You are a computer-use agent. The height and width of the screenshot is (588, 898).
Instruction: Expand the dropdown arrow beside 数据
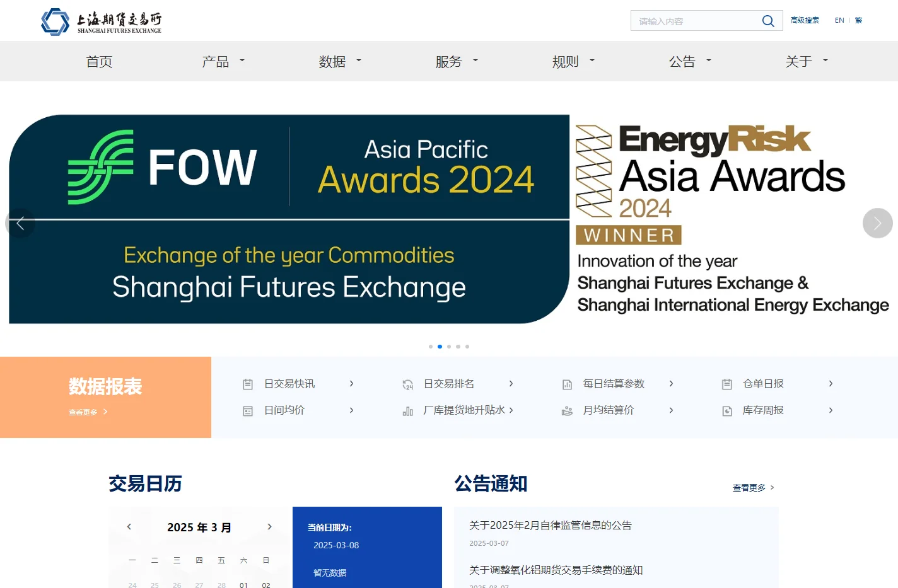359,61
